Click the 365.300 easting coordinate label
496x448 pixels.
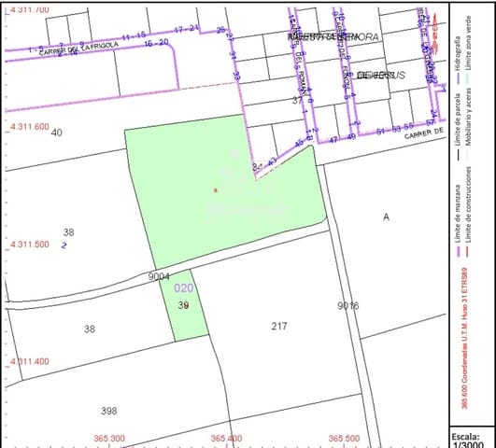109,439
